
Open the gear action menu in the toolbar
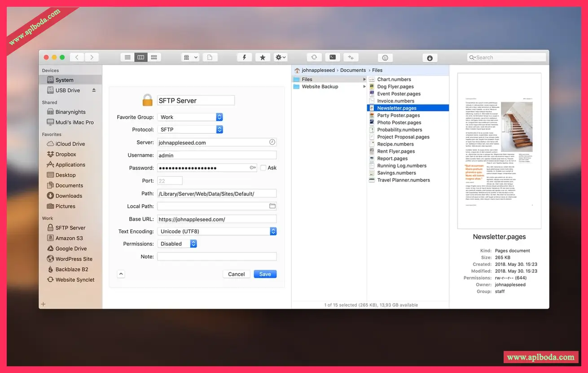pyautogui.click(x=281, y=57)
